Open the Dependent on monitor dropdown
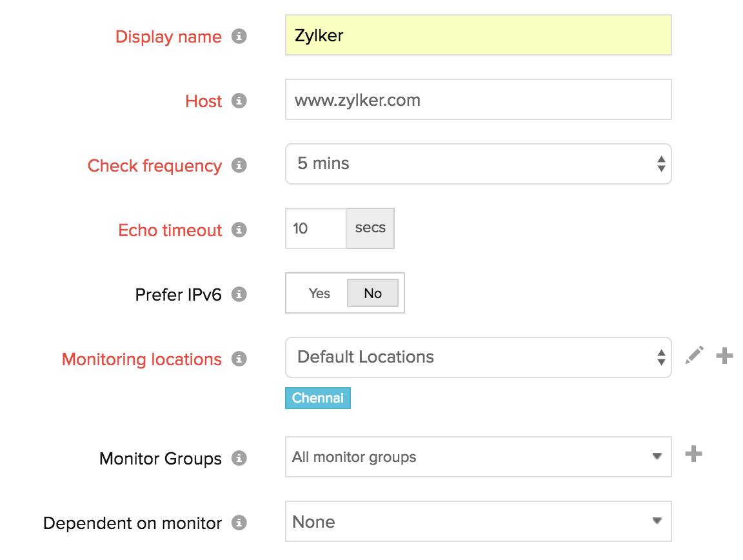Image resolution: width=743 pixels, height=560 pixels. point(478,521)
